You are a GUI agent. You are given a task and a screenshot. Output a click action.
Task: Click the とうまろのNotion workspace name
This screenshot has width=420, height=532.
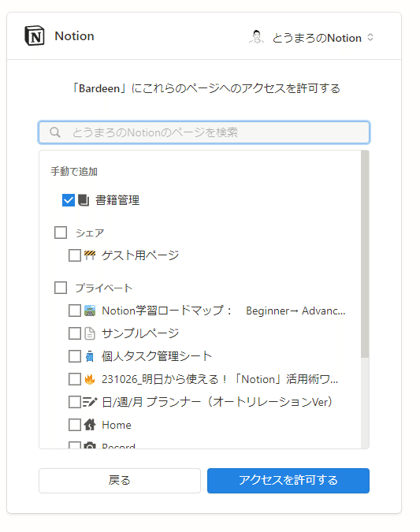pos(317,38)
